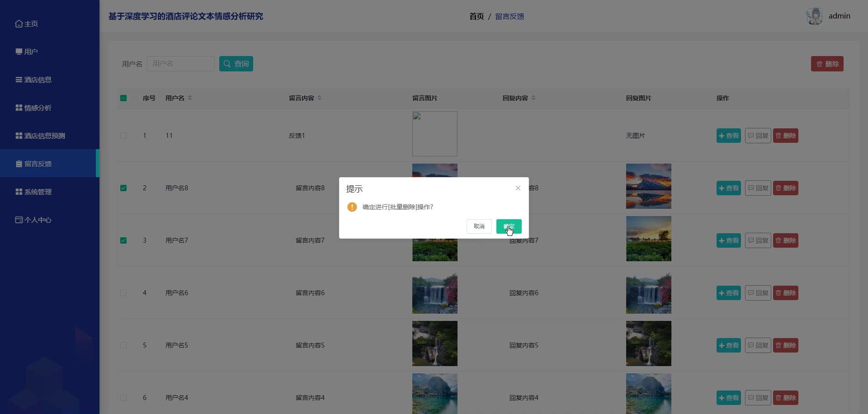Click 回复 for 用户名5 row

point(758,345)
